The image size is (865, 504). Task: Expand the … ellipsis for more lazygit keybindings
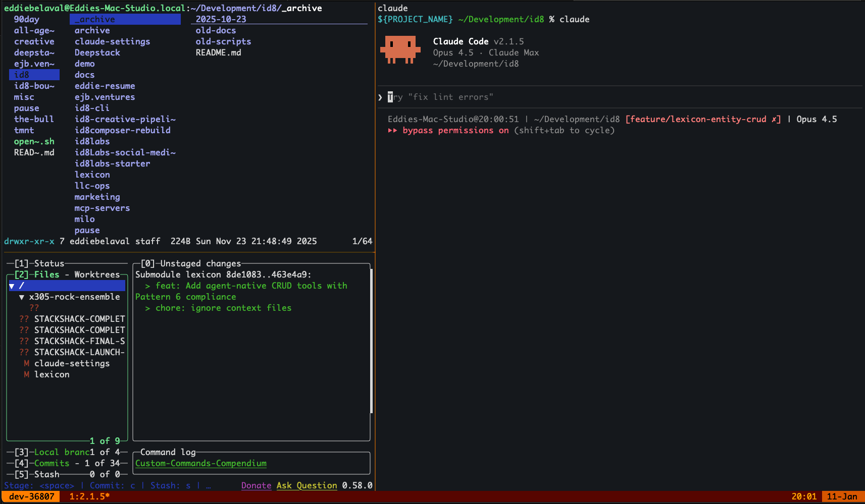click(x=209, y=485)
